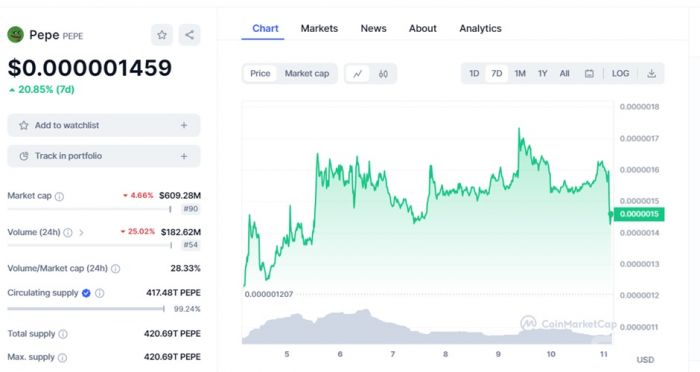
Task: Download chart data with the download icon
Action: (x=651, y=74)
